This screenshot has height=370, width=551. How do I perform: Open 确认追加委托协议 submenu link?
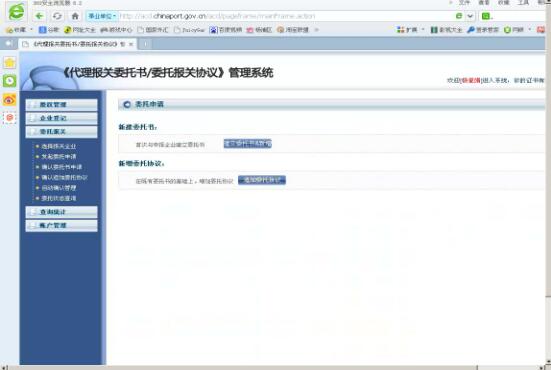point(65,177)
